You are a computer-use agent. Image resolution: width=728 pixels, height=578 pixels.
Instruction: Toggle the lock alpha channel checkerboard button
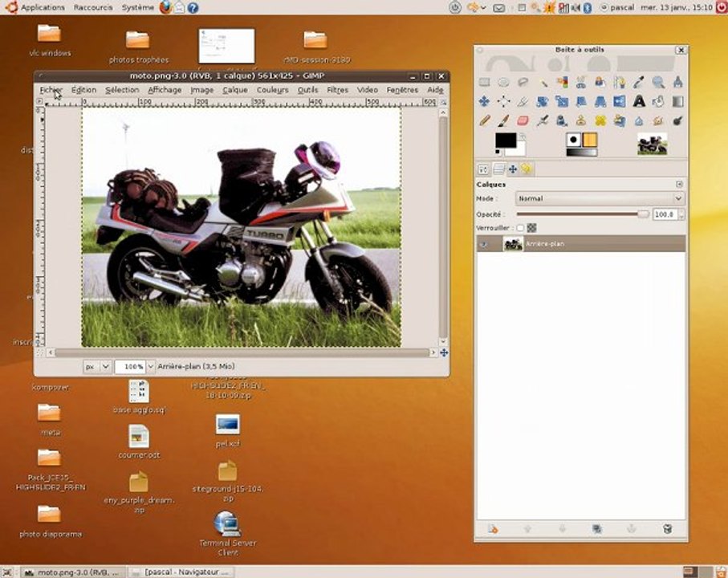click(x=531, y=228)
